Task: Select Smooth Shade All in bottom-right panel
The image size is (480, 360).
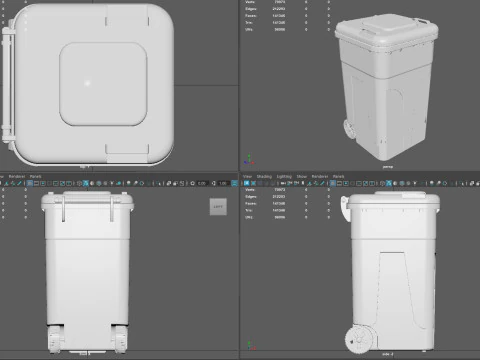Action: 389,183
